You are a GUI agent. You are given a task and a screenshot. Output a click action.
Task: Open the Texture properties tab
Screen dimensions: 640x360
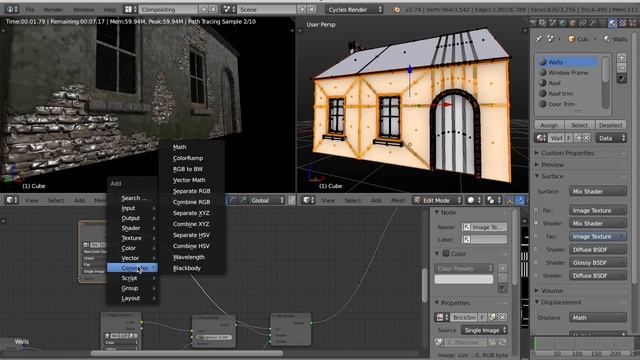pos(622,23)
